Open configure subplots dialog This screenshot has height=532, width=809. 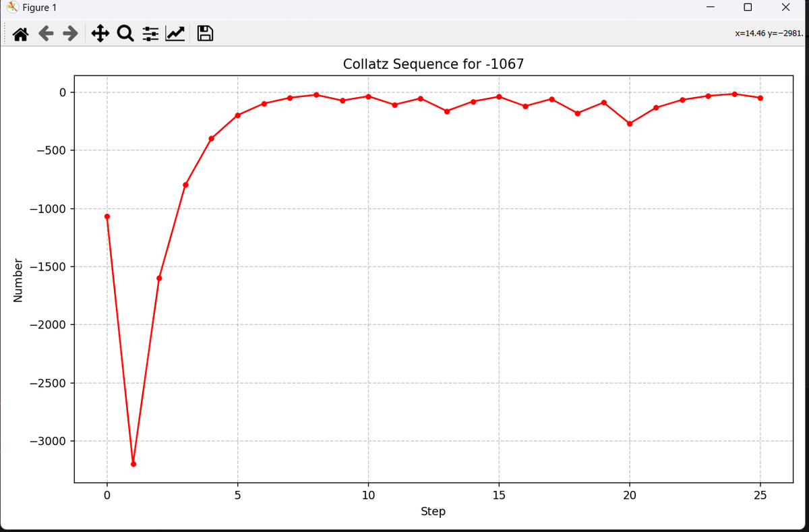150,33
